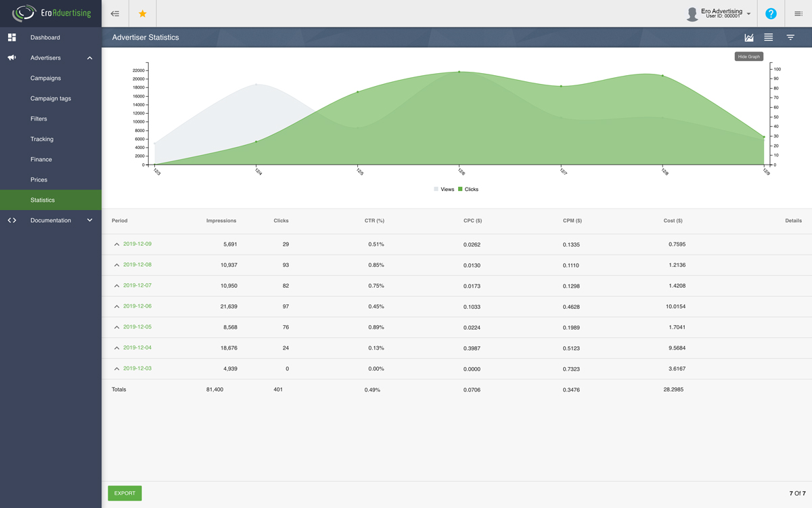Click the user avatar icon
812x508 pixels.
click(x=692, y=14)
